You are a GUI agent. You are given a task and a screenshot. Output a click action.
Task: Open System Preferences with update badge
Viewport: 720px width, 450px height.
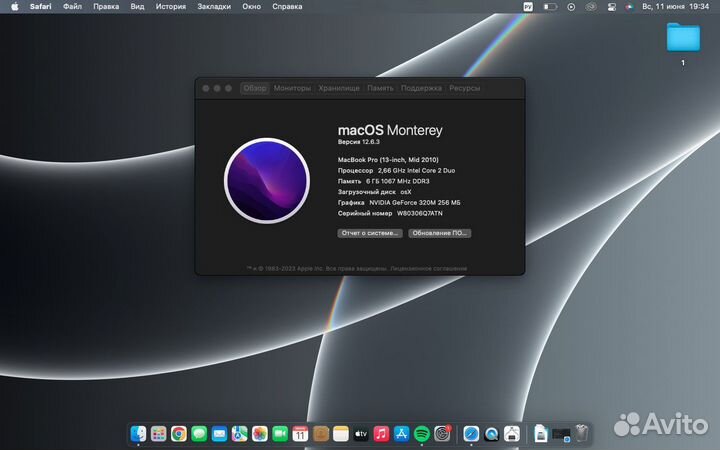click(x=442, y=433)
